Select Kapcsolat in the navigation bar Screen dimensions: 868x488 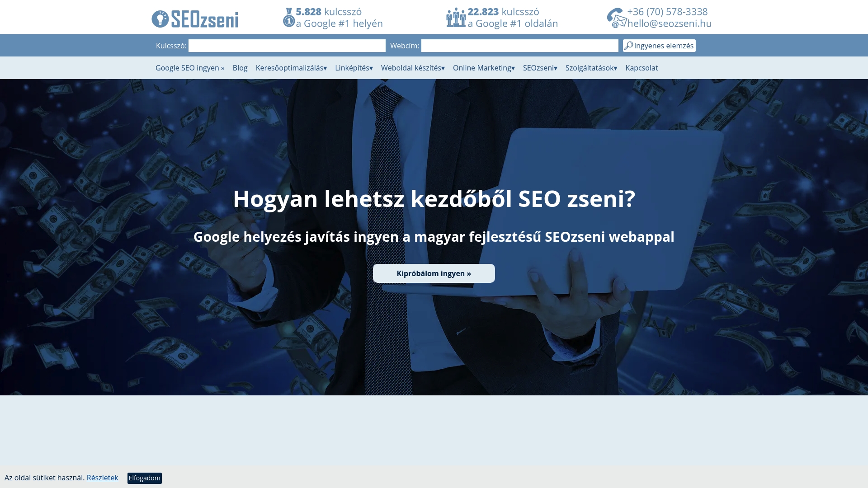tap(642, 68)
